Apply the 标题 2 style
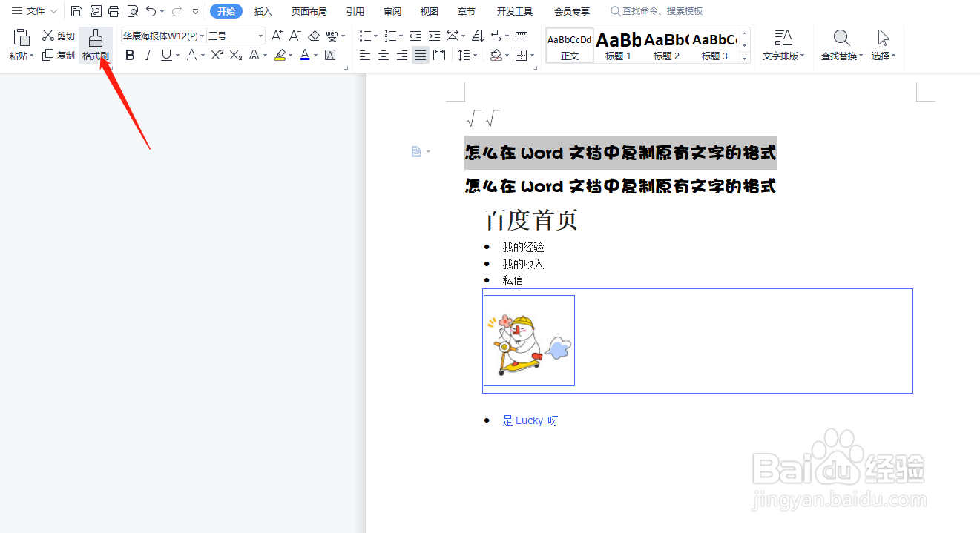 coord(666,45)
